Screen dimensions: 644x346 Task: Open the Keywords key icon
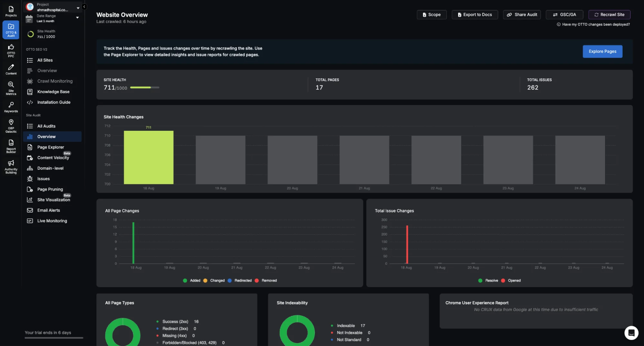click(11, 107)
